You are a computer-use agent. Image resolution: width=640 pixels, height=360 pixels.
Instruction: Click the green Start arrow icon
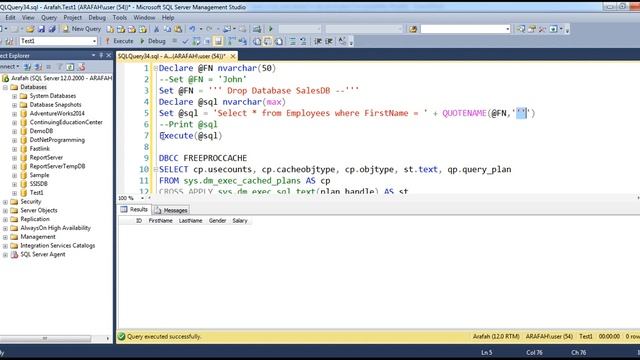point(270,29)
